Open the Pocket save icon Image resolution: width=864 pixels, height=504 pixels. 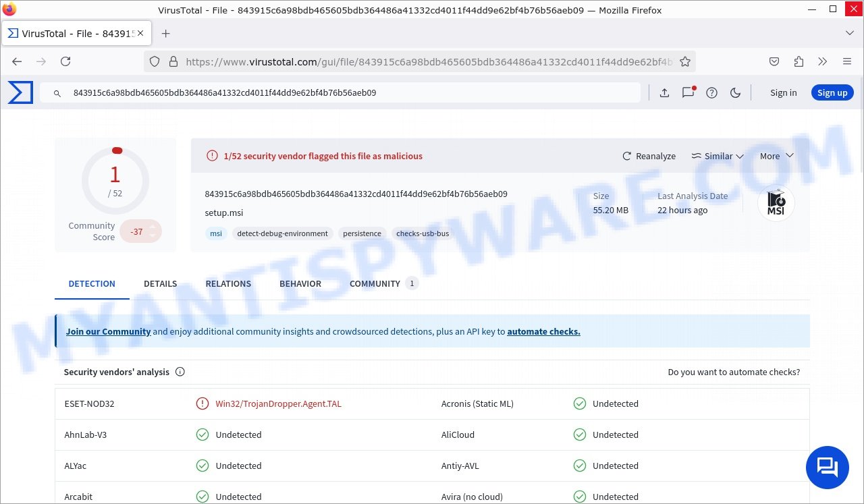(x=774, y=61)
